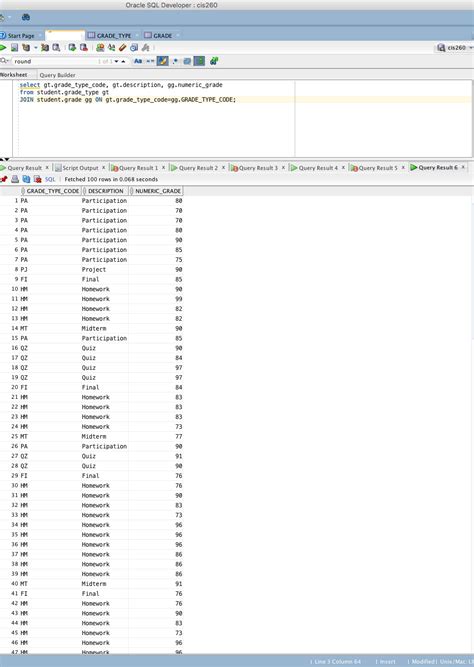Click the Commit toolbar icon
Image resolution: width=474 pixels, height=667 pixels.
pyautogui.click(x=72, y=48)
